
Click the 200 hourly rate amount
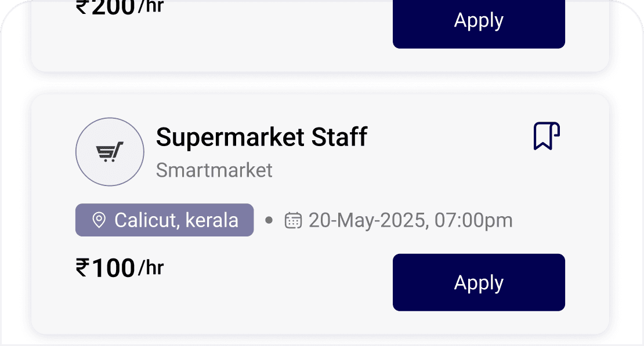(114, 7)
